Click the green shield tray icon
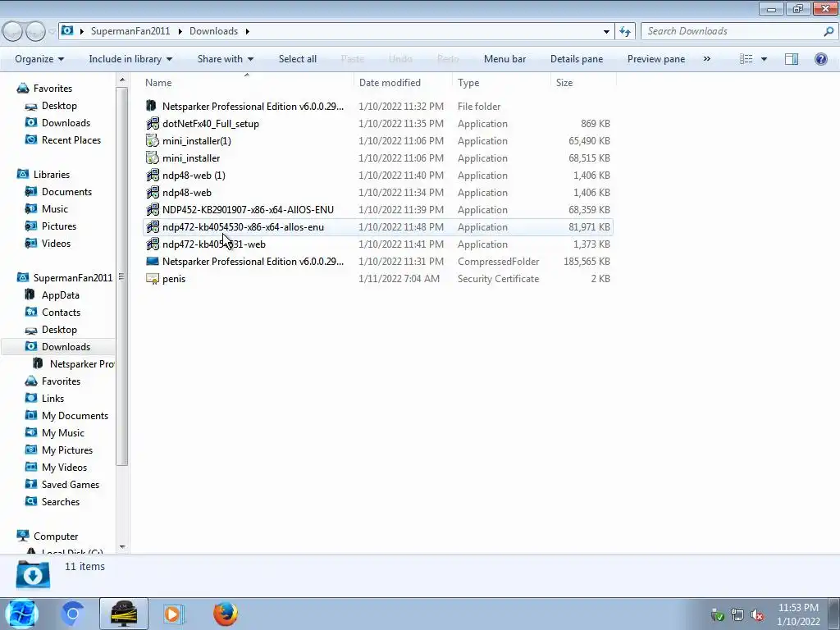Image resolution: width=840 pixels, height=630 pixels. pyautogui.click(x=717, y=615)
